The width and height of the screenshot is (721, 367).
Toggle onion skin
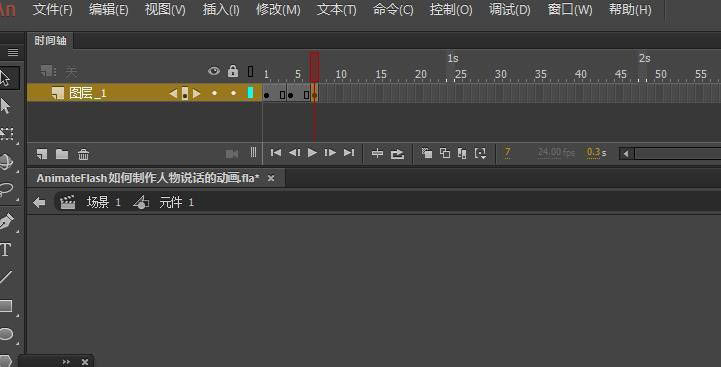(x=427, y=153)
